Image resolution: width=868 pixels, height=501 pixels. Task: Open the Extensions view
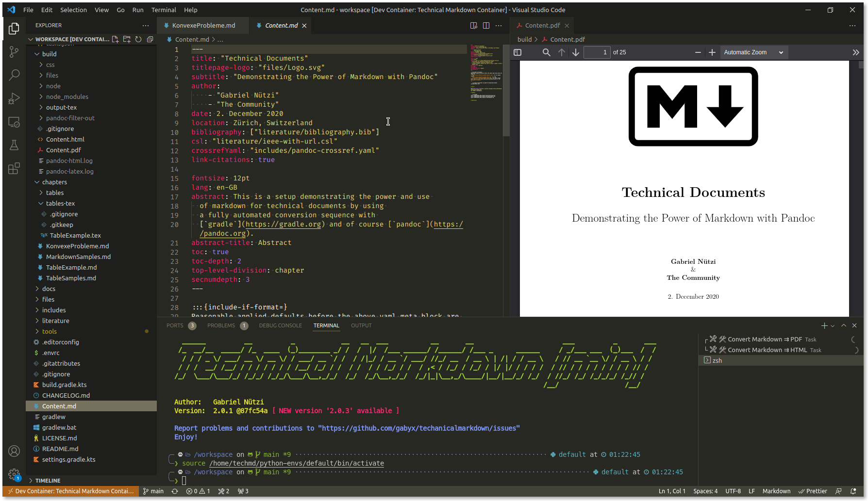pos(14,168)
